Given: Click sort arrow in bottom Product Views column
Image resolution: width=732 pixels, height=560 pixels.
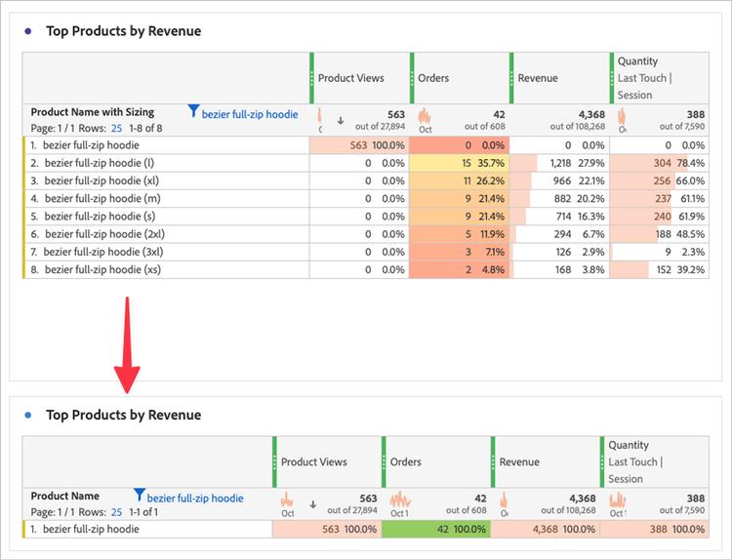Looking at the screenshot, I should pos(313,504).
